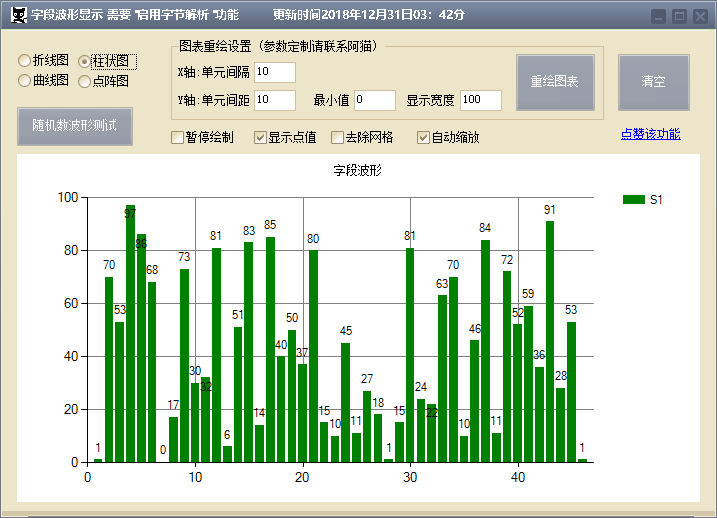Click the data label 45 on chart
The height and width of the screenshot is (518, 717).
346,331
